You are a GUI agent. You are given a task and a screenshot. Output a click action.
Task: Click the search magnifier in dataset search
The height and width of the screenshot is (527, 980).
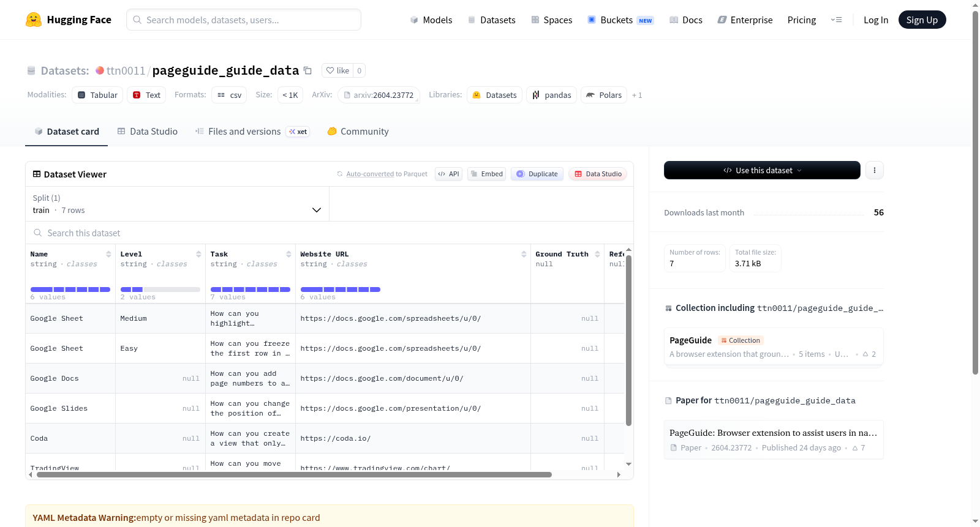pyautogui.click(x=38, y=233)
